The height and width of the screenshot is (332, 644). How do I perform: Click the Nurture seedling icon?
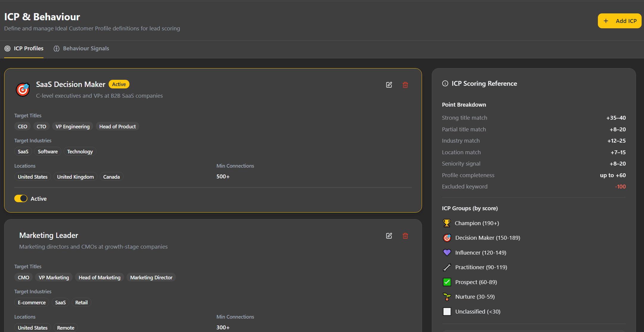[x=447, y=297]
